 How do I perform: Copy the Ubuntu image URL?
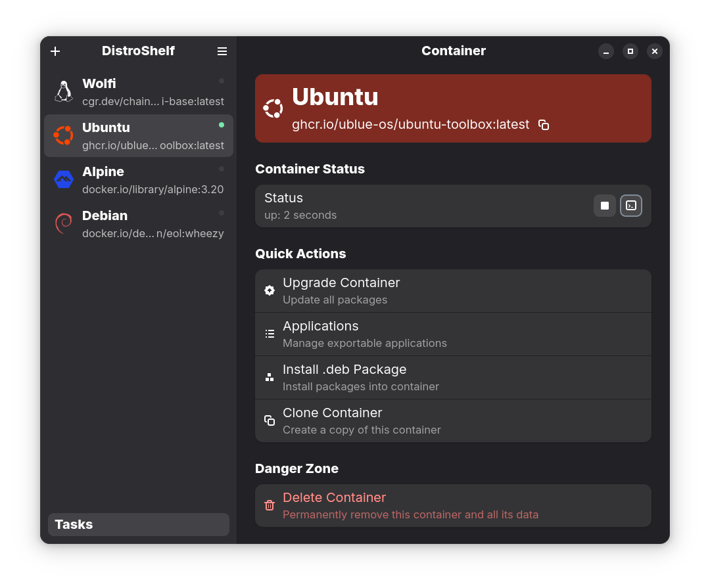(544, 125)
